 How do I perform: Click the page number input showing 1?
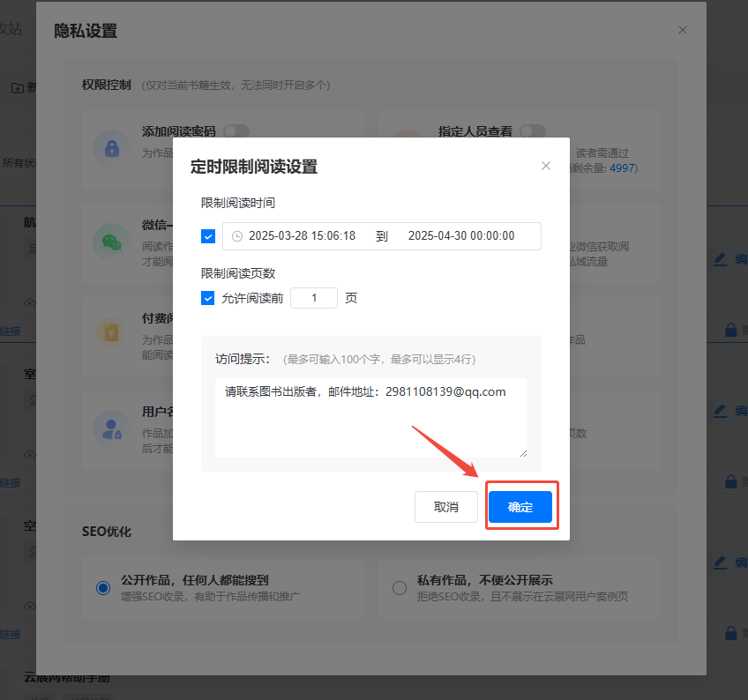[314, 298]
